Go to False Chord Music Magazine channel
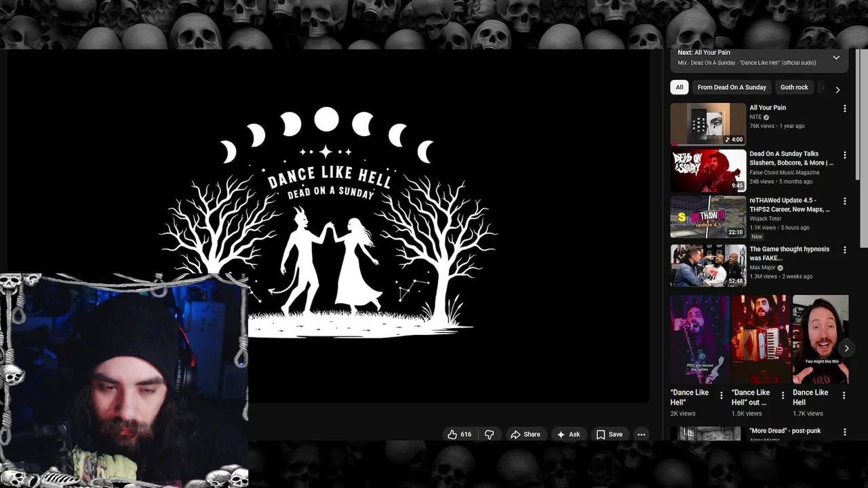 click(x=785, y=173)
